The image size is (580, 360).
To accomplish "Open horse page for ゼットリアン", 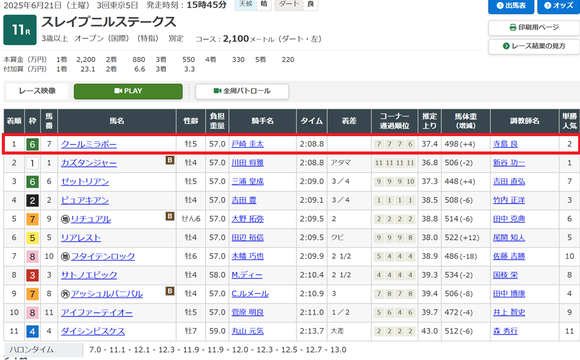I will (85, 182).
